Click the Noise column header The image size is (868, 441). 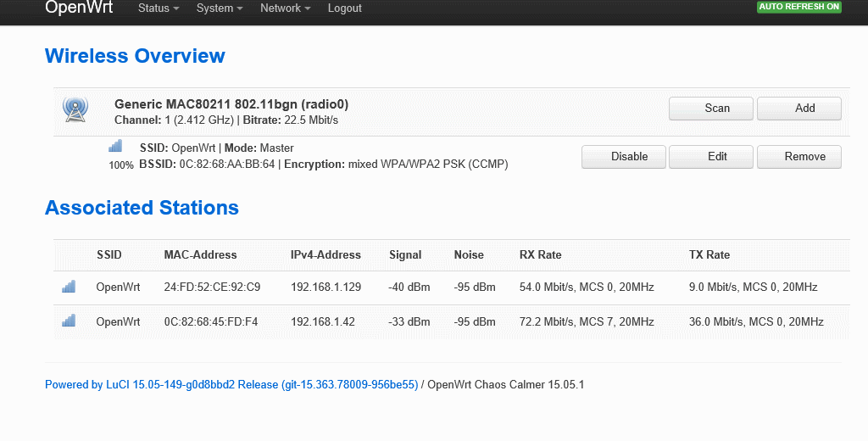[x=469, y=255]
